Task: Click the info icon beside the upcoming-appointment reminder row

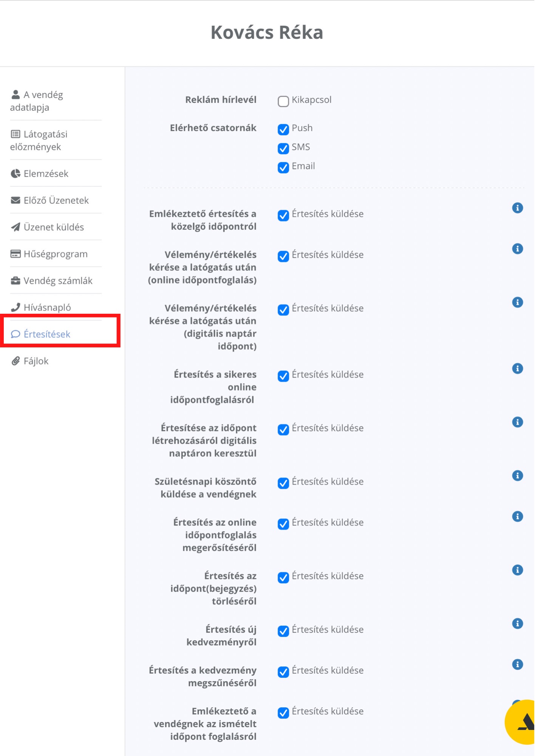Action: [517, 208]
